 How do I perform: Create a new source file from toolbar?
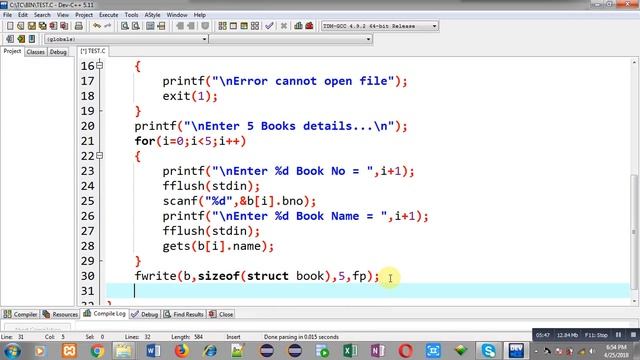(x=10, y=26)
